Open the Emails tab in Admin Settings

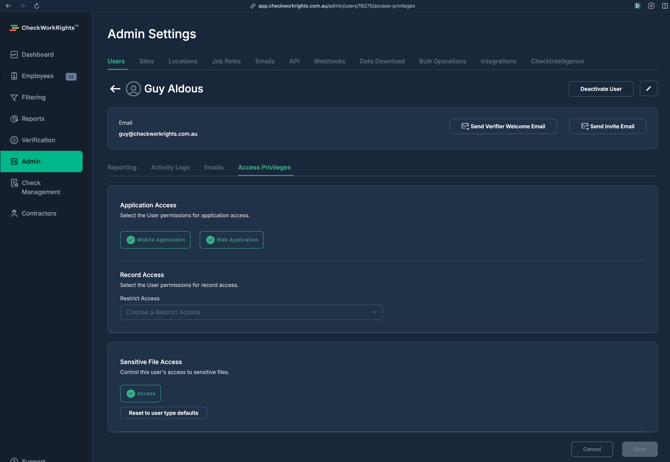coord(265,61)
